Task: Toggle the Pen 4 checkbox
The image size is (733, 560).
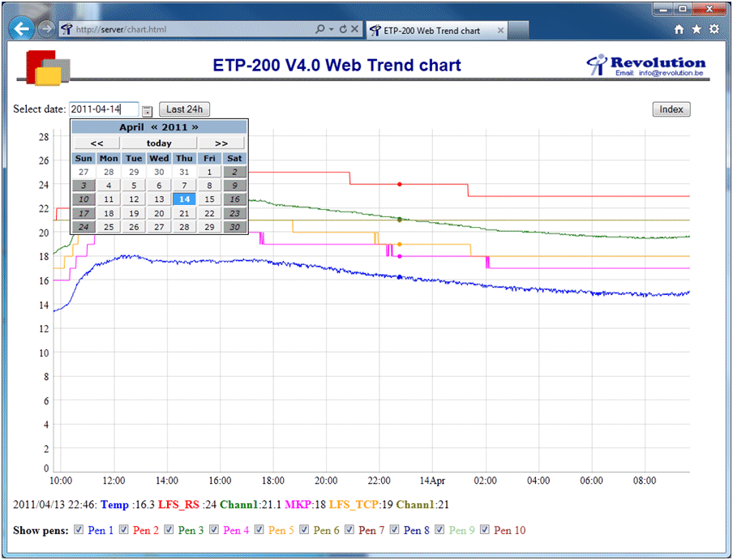Action: tap(213, 529)
